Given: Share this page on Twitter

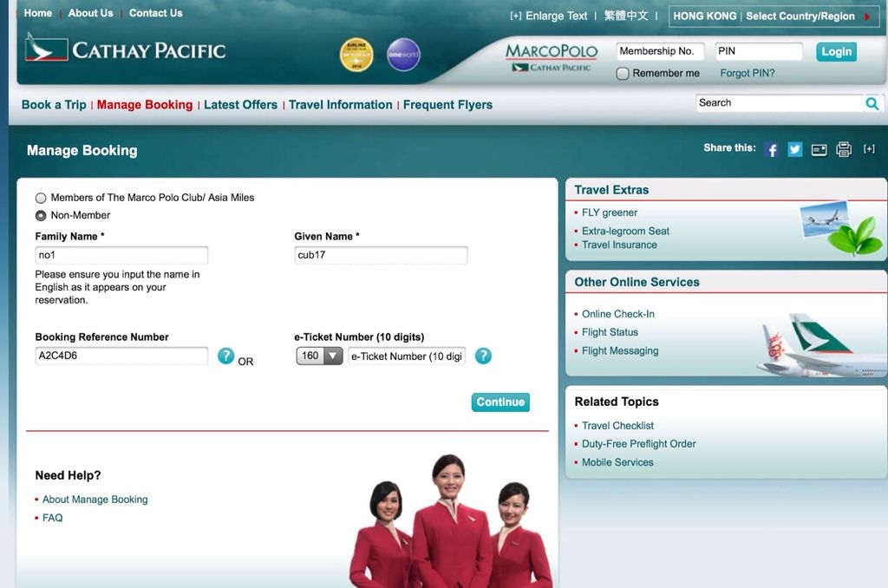Looking at the screenshot, I should [x=795, y=149].
